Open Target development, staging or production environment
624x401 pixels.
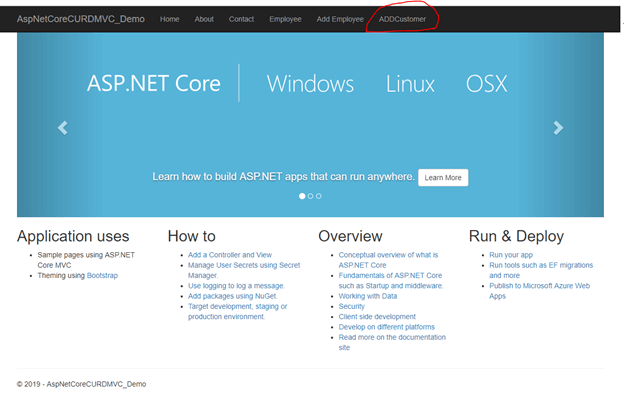pyautogui.click(x=238, y=311)
